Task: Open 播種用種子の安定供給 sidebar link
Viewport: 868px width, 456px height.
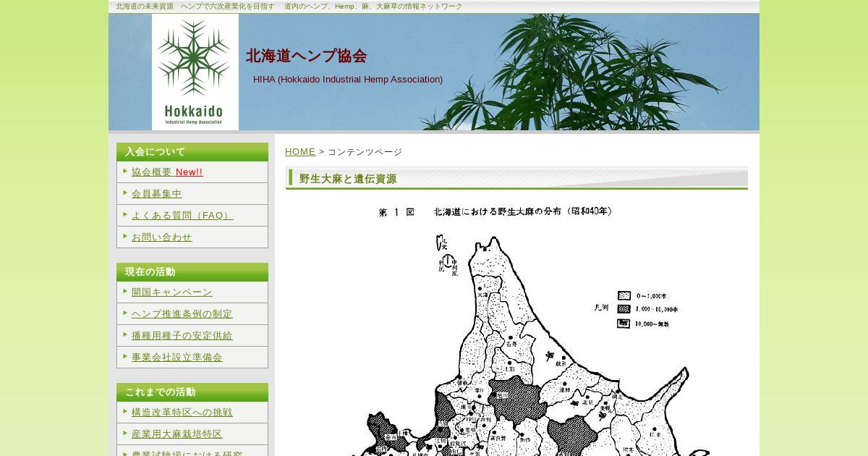Action: point(182,336)
